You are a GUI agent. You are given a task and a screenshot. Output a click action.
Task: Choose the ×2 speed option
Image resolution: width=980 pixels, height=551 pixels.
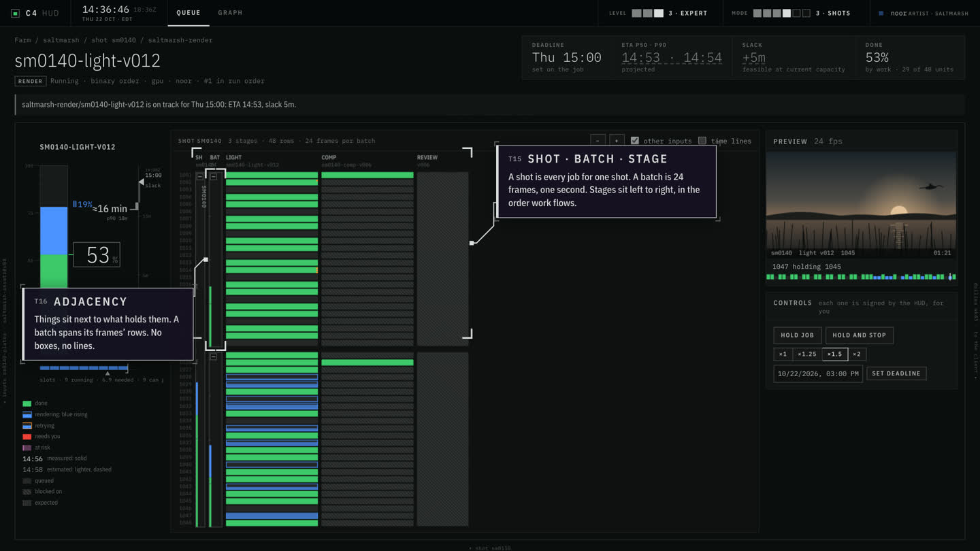pos(857,354)
